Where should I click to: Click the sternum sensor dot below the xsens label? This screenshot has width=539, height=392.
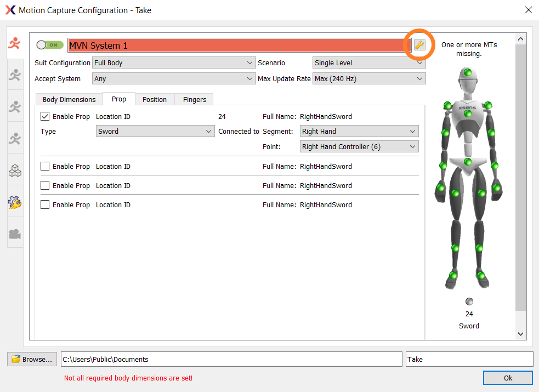click(x=468, y=113)
